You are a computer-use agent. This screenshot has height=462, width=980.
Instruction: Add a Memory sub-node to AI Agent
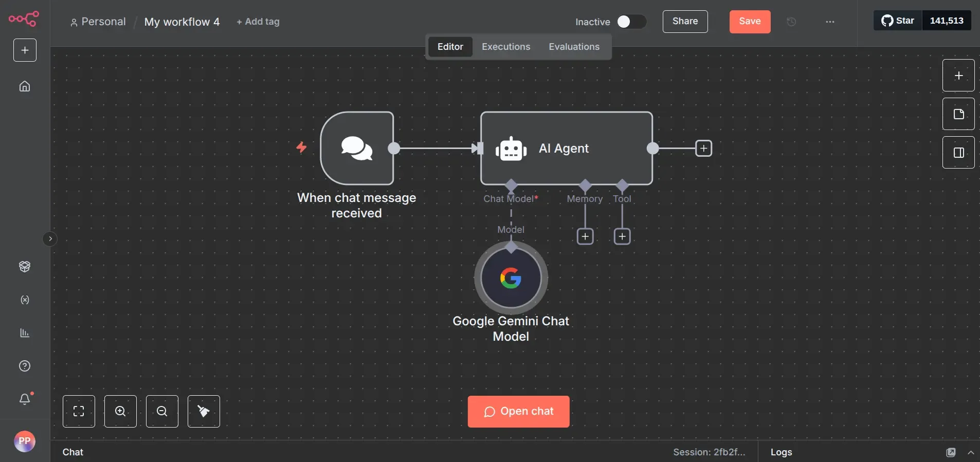(x=585, y=236)
